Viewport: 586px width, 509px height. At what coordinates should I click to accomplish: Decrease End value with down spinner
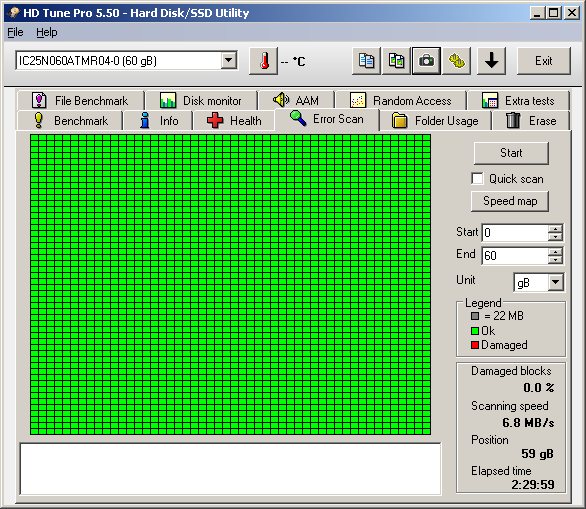[x=555, y=260]
